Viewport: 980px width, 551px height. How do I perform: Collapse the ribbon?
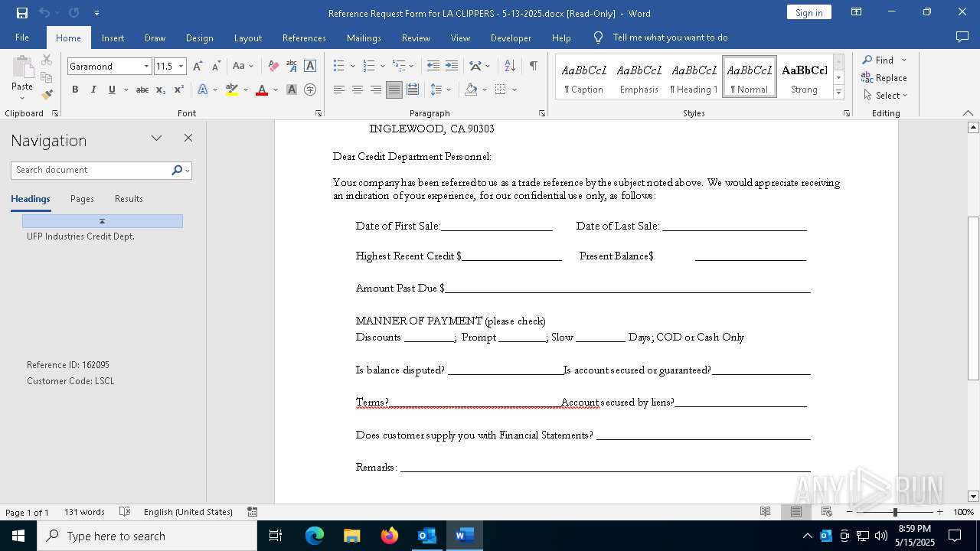coord(968,113)
